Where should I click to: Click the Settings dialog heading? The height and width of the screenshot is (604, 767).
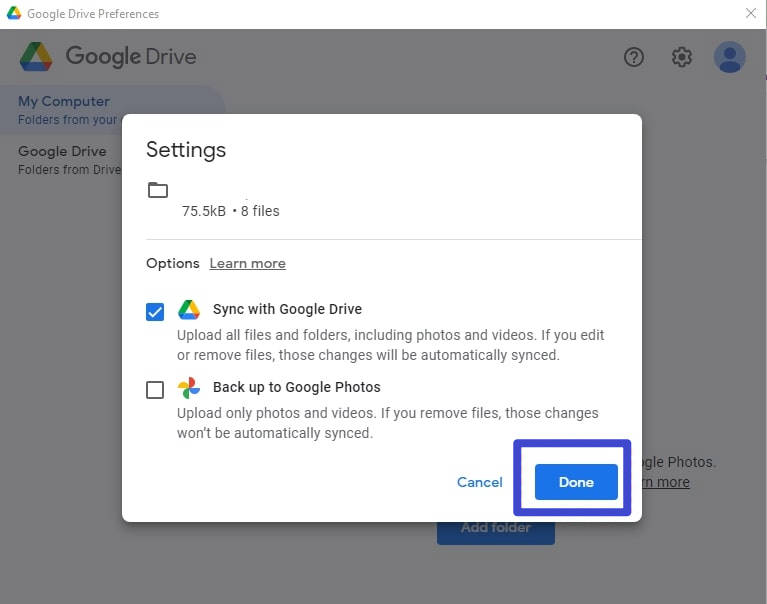coord(186,150)
